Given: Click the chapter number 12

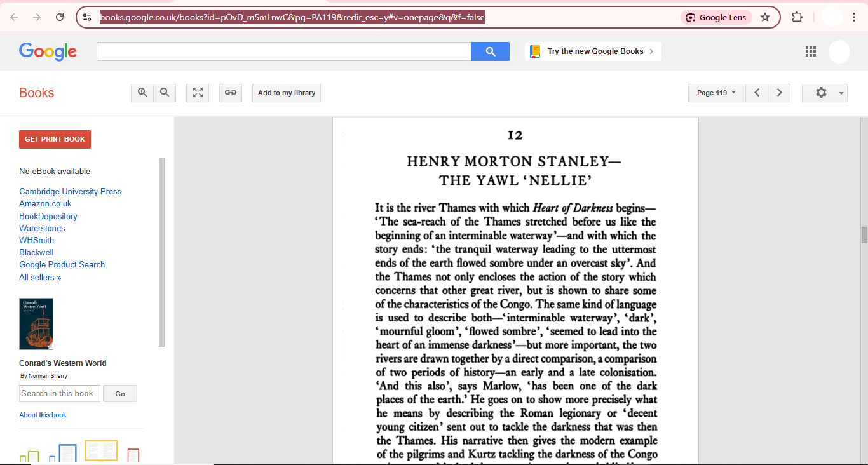Looking at the screenshot, I should pos(515,135).
